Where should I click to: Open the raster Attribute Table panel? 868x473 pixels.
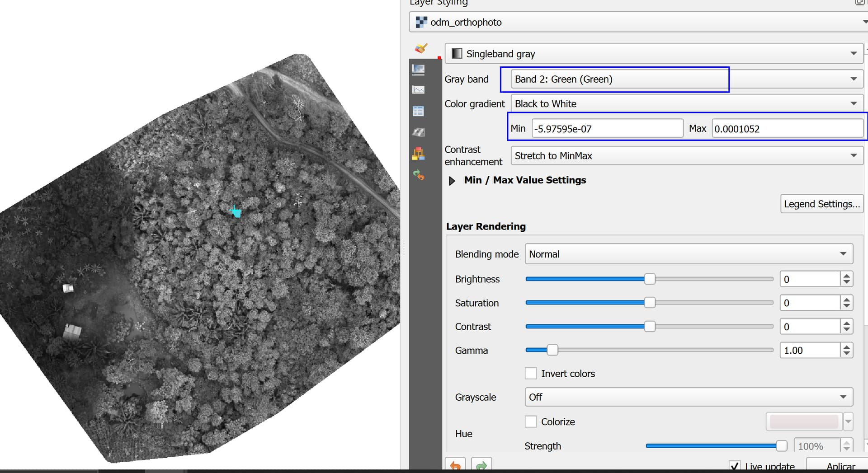click(418, 111)
